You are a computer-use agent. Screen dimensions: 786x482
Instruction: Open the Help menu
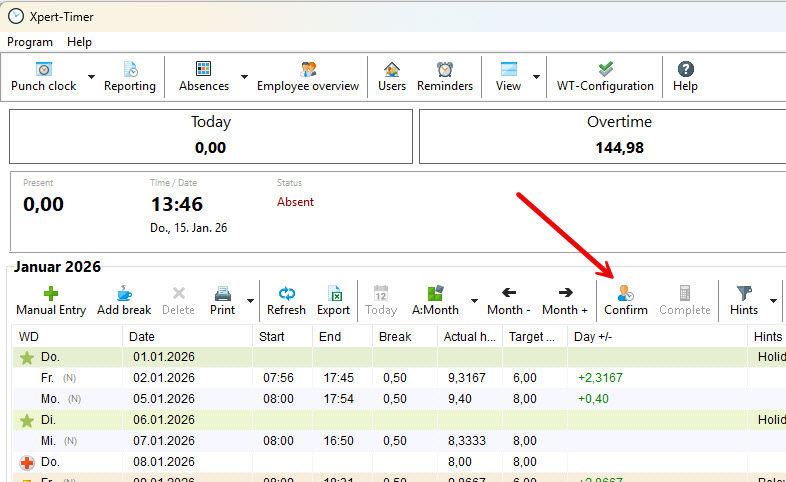coord(79,42)
